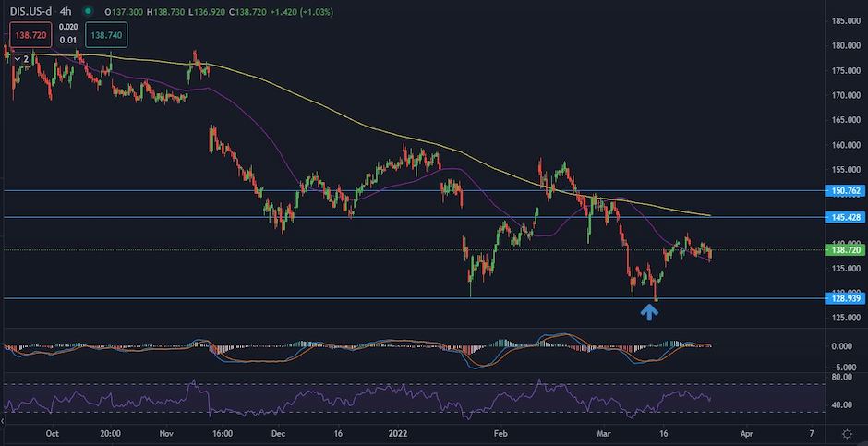The image size is (868, 446).
Task: Click the DIS.US-d symbol name
Action: point(31,11)
